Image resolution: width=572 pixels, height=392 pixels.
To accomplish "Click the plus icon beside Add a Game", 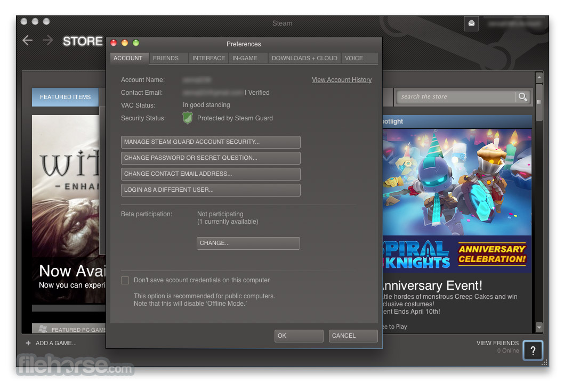I will coord(28,343).
